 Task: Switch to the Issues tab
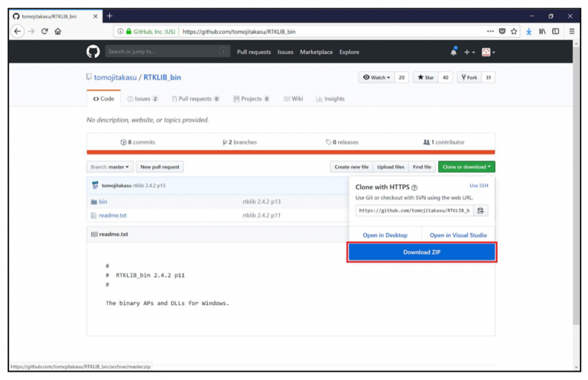pos(142,99)
